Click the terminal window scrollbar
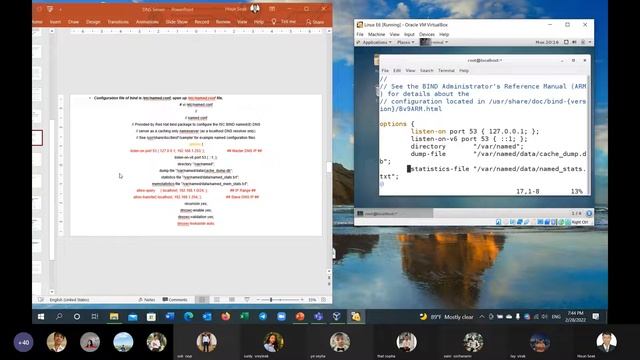Image resolution: width=640 pixels, height=360 pixels. point(589,135)
